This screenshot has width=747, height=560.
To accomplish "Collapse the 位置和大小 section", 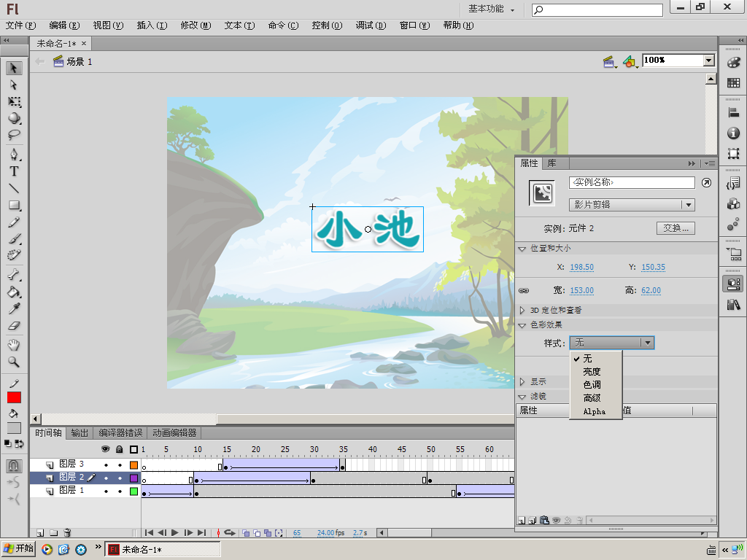I will point(522,249).
